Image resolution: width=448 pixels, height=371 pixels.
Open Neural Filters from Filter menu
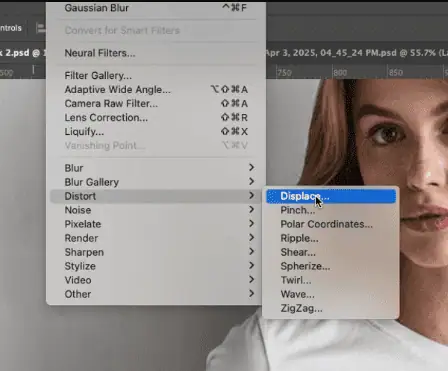tap(156, 53)
